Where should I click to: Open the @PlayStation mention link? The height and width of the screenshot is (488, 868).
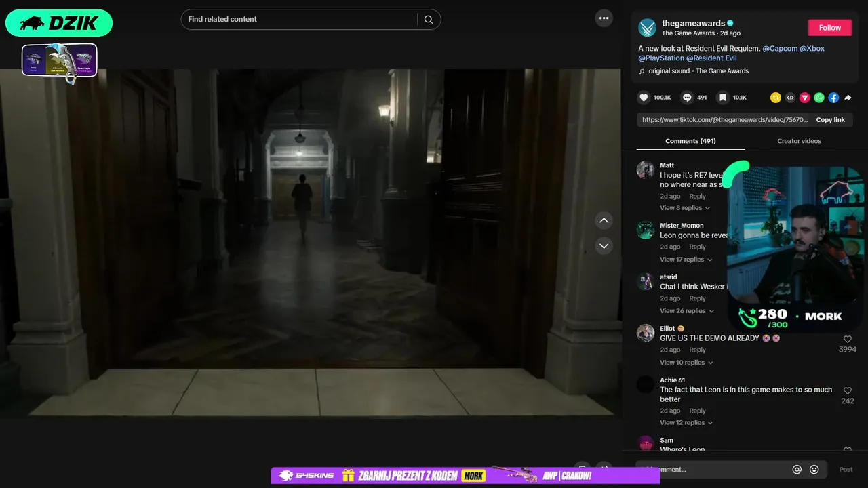(x=660, y=58)
